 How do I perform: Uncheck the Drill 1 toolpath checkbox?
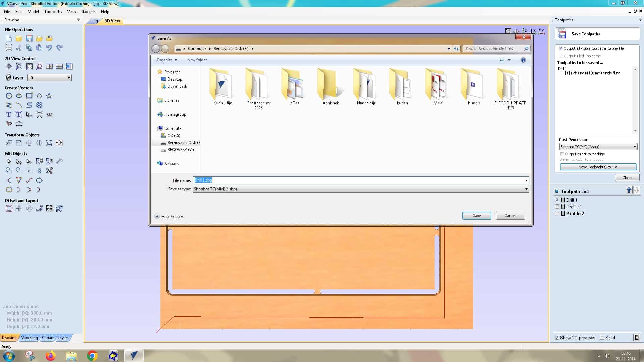pyautogui.click(x=557, y=200)
